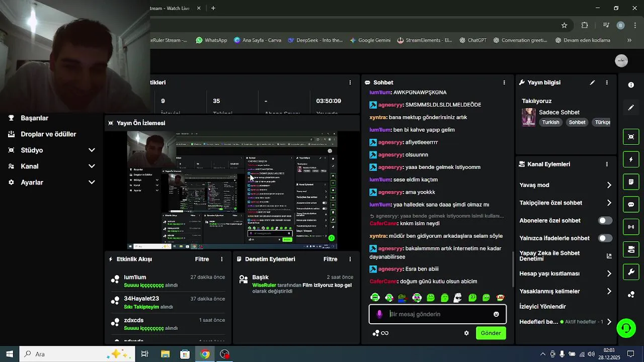The height and width of the screenshot is (362, 644).
Task: Click the Sadece Sohbet category thumbnail
Action: tap(528, 117)
